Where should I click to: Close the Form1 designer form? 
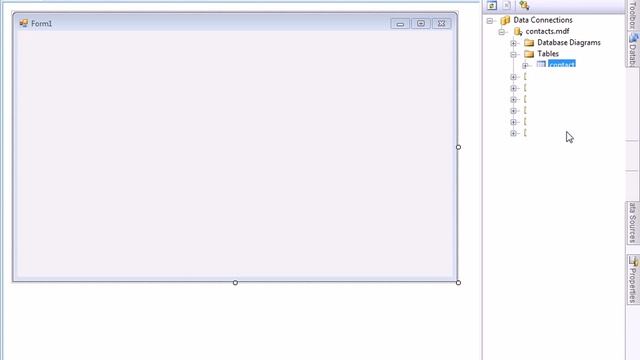(441, 24)
